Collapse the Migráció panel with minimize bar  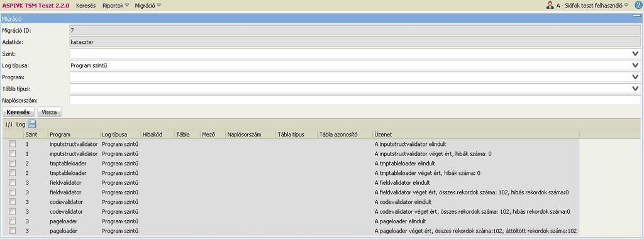(x=636, y=16)
